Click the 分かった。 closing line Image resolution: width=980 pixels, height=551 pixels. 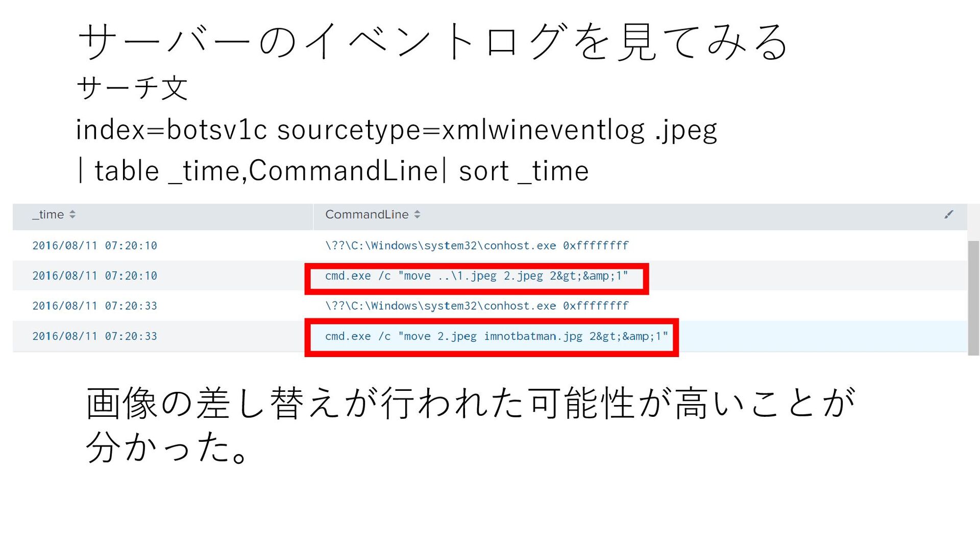tap(168, 447)
